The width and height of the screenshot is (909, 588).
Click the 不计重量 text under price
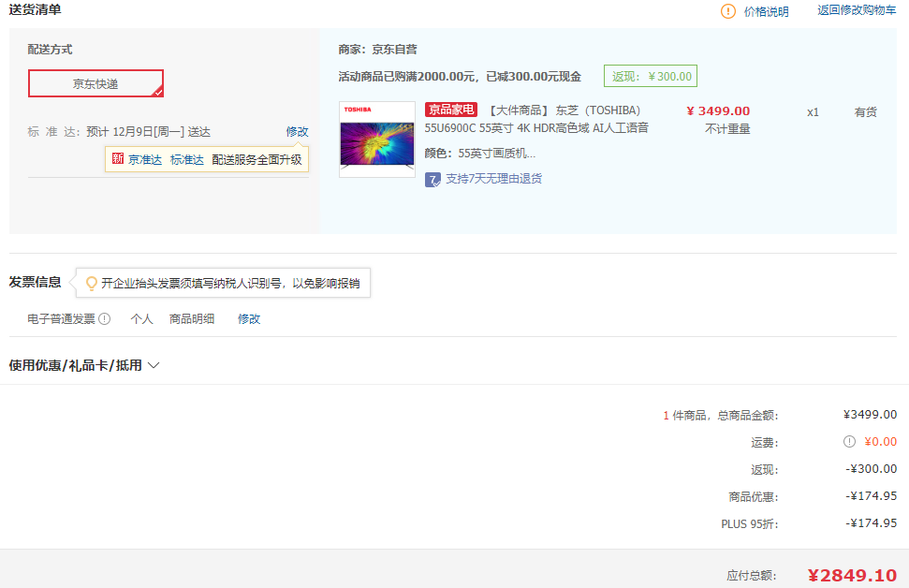tap(727, 129)
